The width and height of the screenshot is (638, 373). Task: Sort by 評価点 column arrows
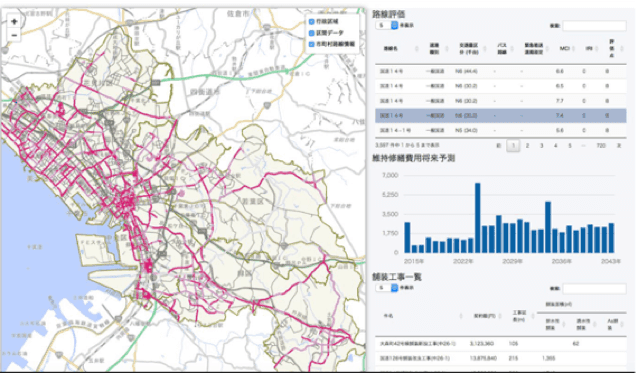click(x=621, y=49)
